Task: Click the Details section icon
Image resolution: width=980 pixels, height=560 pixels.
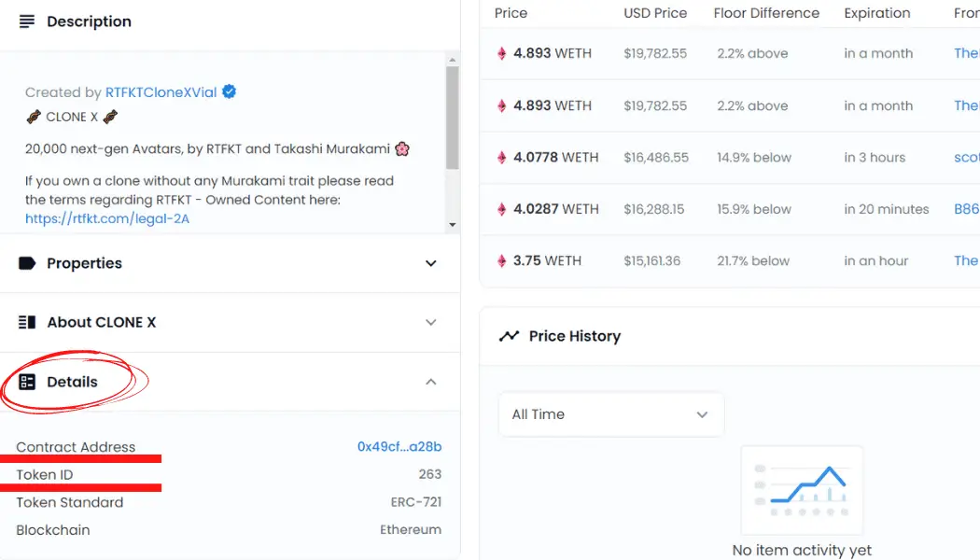Action: (x=27, y=382)
